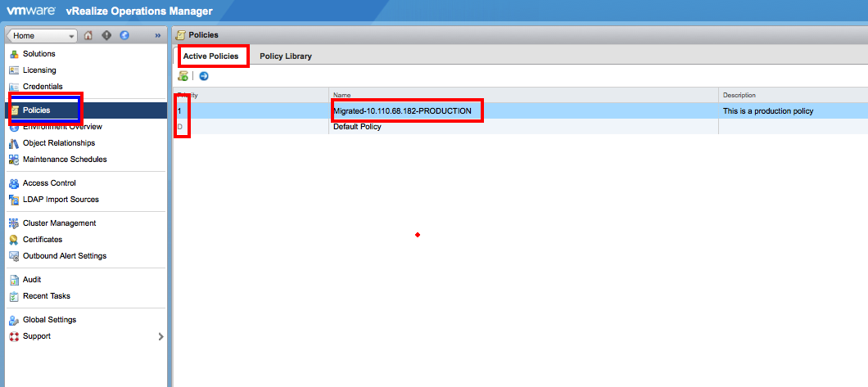Click the Object Relationships icon
Image resolution: width=868 pixels, height=387 pixels.
point(15,143)
